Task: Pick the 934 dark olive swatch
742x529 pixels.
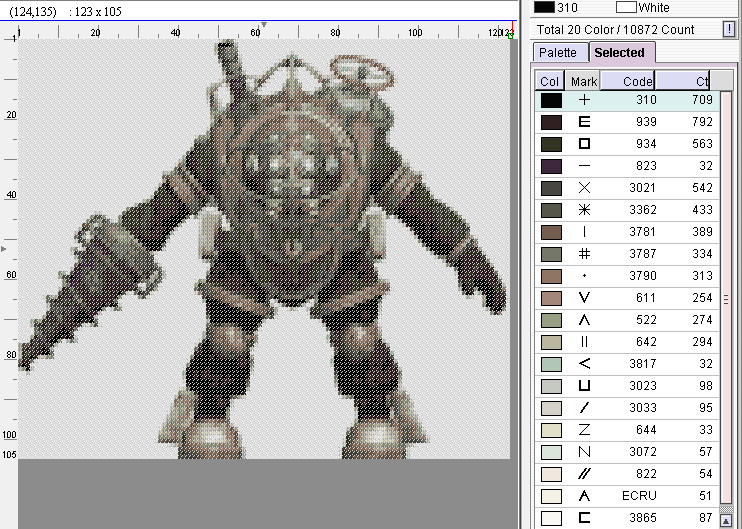Action: click(551, 144)
